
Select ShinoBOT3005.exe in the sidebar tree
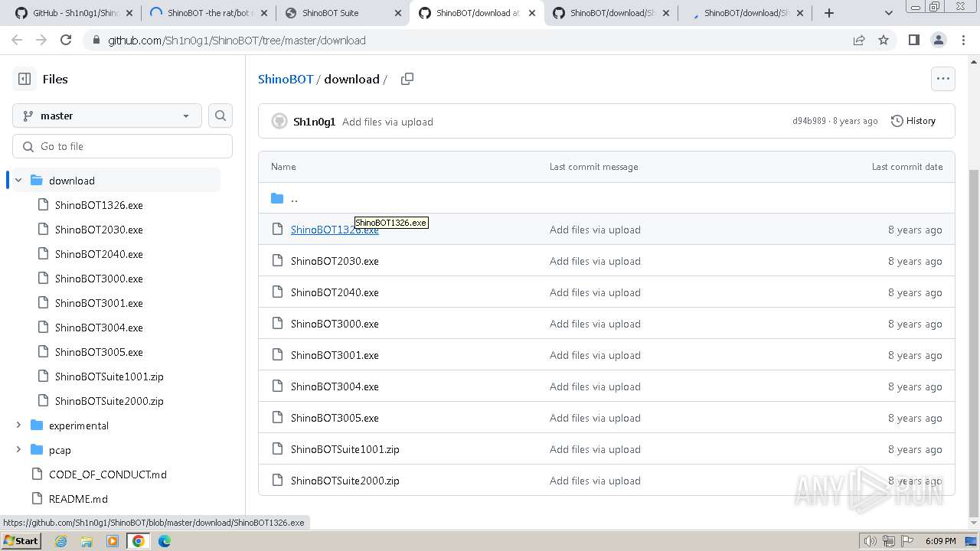[x=99, y=352]
